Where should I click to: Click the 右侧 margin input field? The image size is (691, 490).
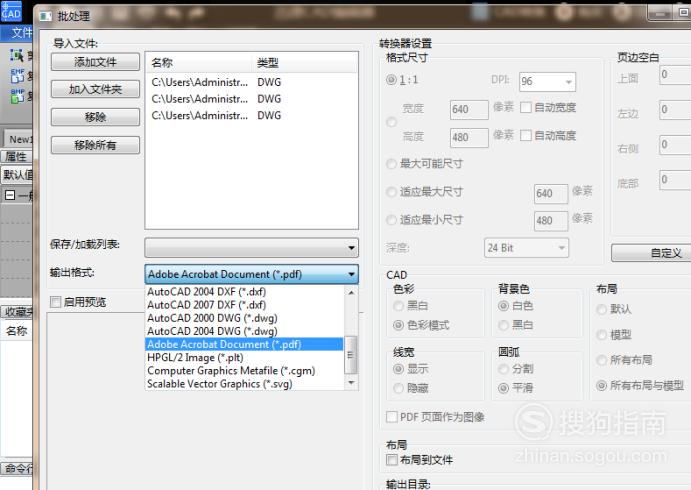[675, 145]
